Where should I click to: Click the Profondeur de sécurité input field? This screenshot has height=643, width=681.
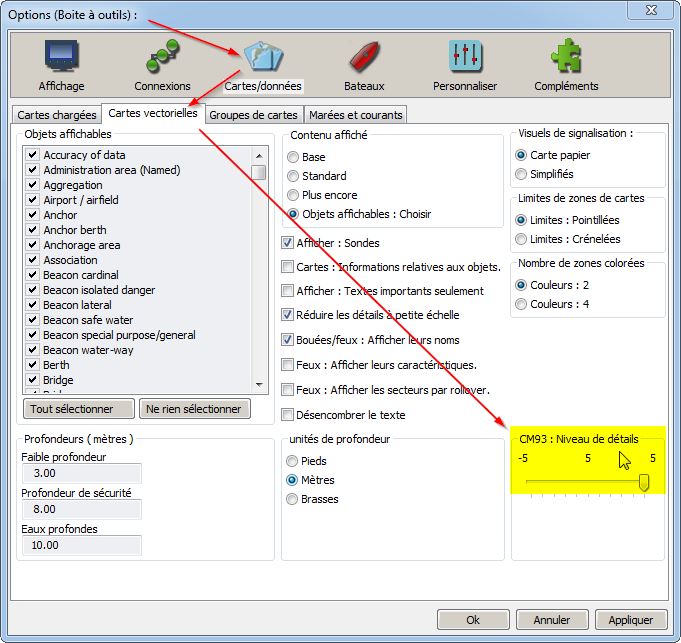81,509
